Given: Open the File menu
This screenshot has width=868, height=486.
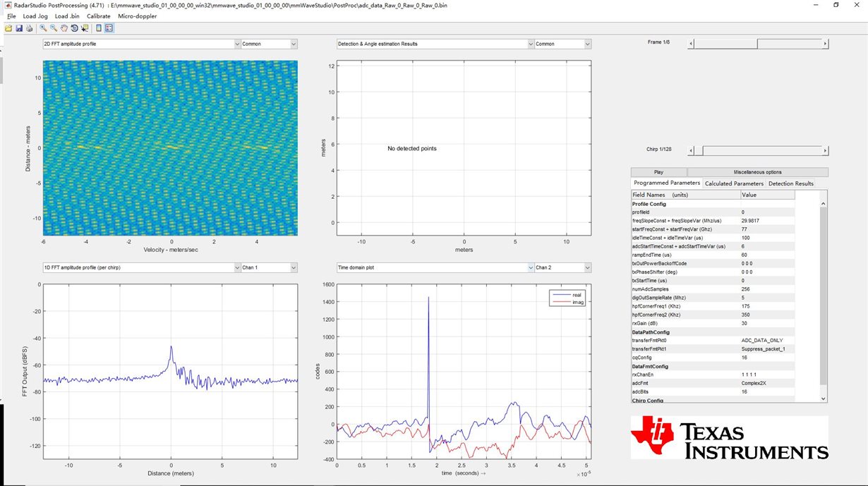Looking at the screenshot, I should tap(11, 16).
